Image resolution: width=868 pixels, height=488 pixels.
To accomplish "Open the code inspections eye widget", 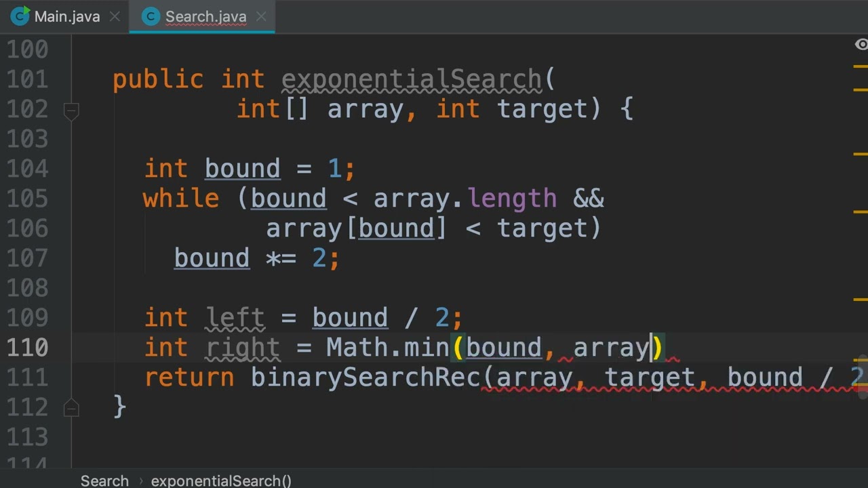I will tap(861, 45).
